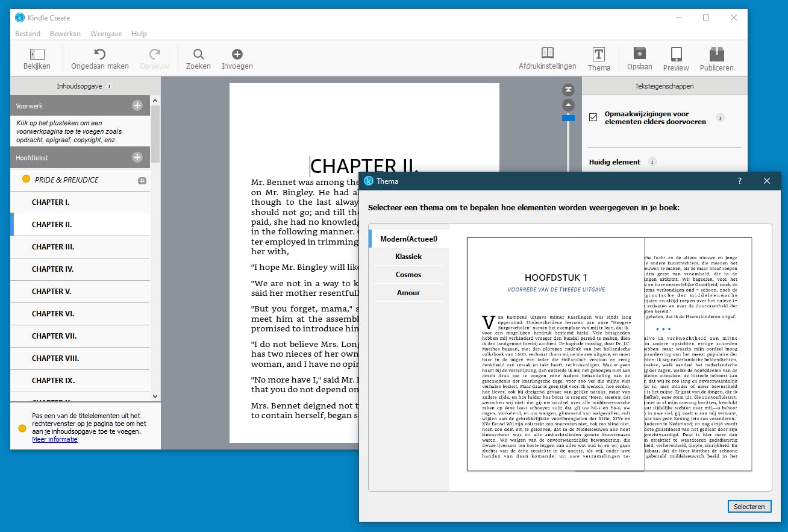
Task: Click the CHAPTER II. heading on page
Action: 364,166
